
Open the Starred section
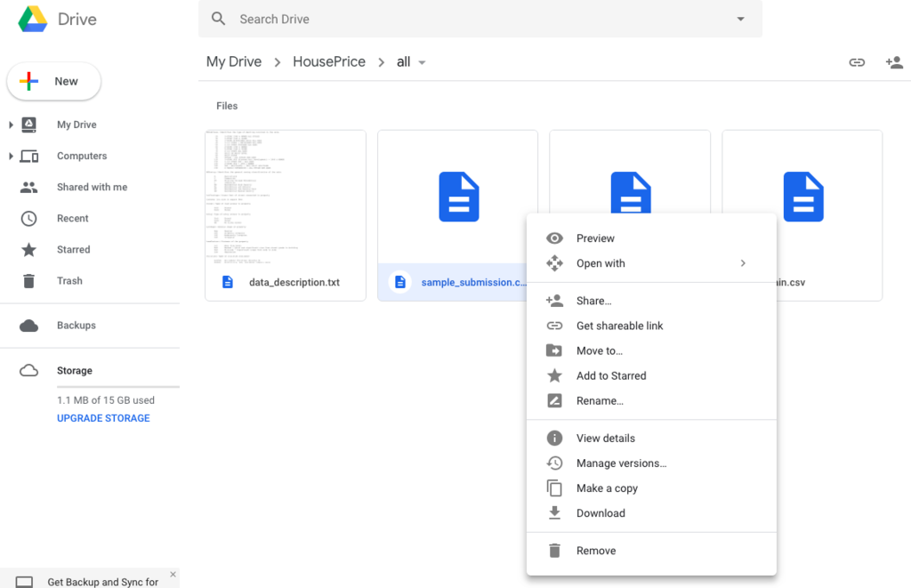(x=73, y=249)
